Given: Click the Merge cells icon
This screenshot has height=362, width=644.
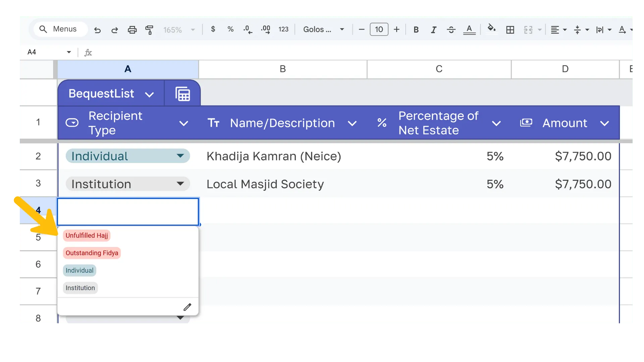Looking at the screenshot, I should [x=528, y=30].
